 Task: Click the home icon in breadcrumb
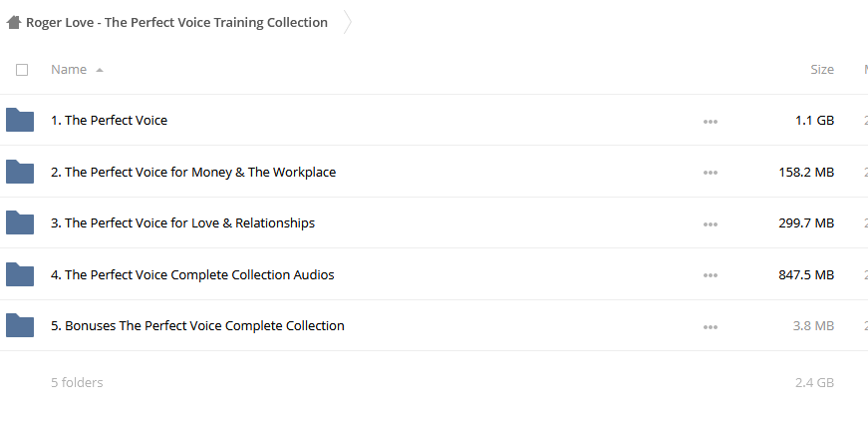click(14, 22)
